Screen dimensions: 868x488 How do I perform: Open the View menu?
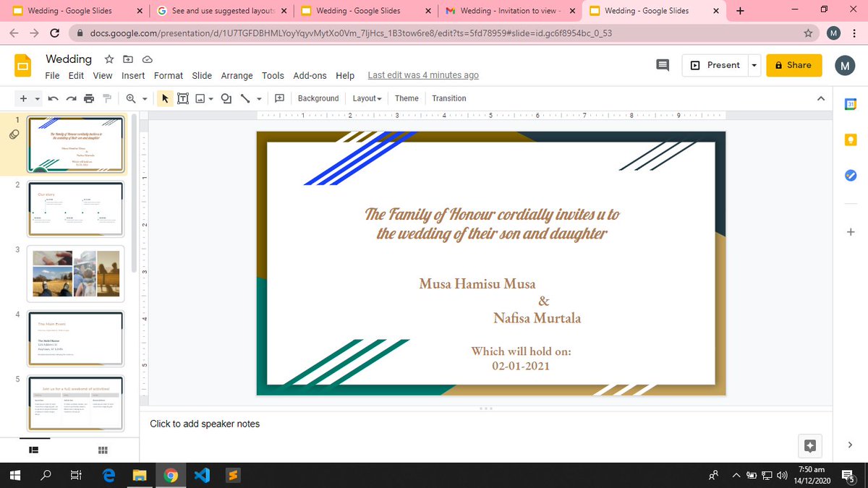tap(103, 75)
